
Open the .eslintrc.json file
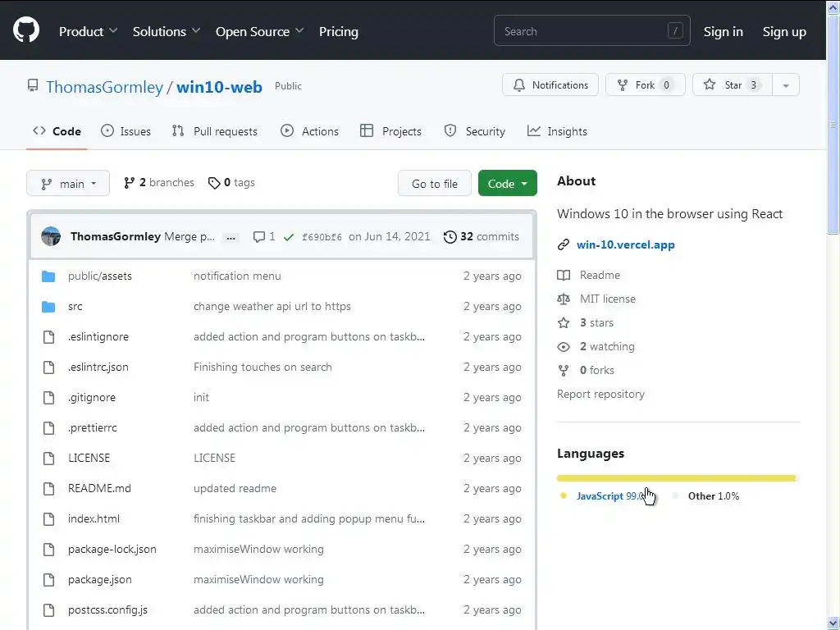click(x=98, y=367)
